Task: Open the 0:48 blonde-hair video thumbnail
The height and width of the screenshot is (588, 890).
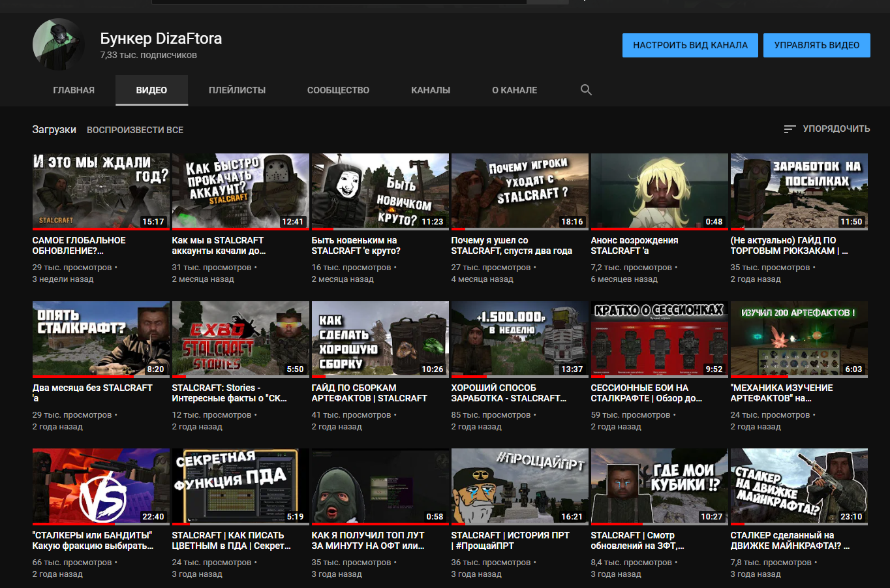Action: click(660, 192)
